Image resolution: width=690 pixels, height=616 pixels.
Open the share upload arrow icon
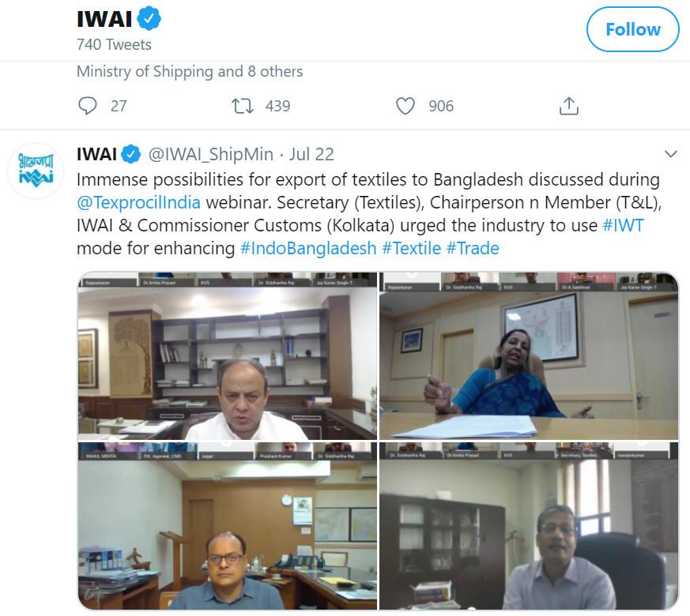click(x=568, y=106)
